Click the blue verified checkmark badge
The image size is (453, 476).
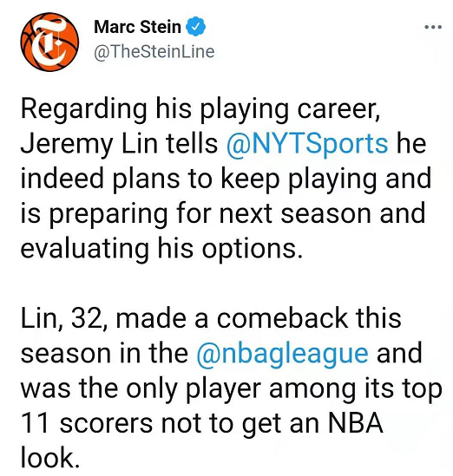[x=195, y=27]
